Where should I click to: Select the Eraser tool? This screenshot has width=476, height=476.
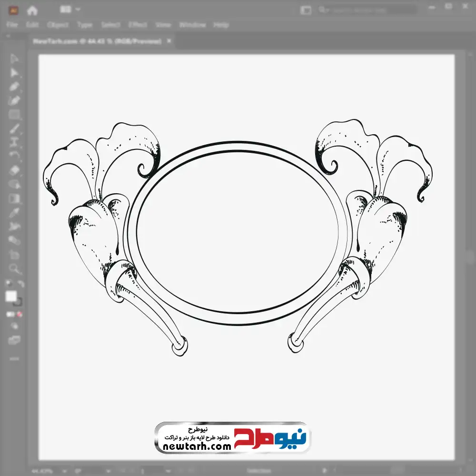tap(14, 170)
